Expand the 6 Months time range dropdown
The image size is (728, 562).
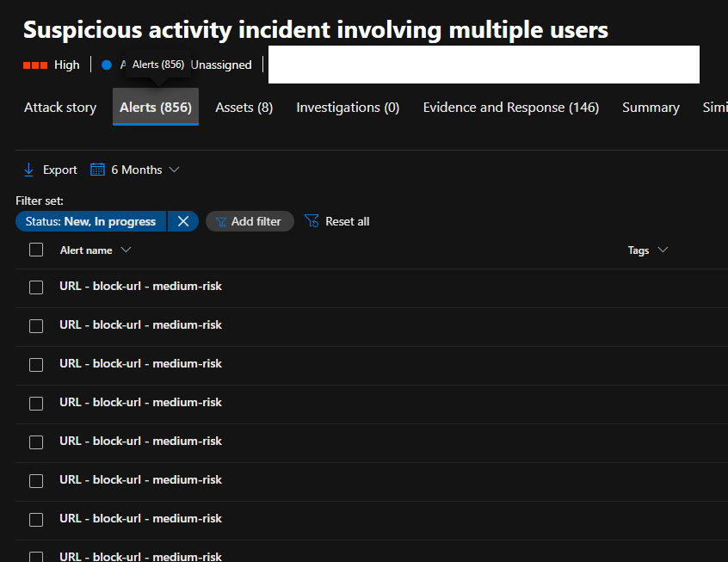pyautogui.click(x=174, y=170)
